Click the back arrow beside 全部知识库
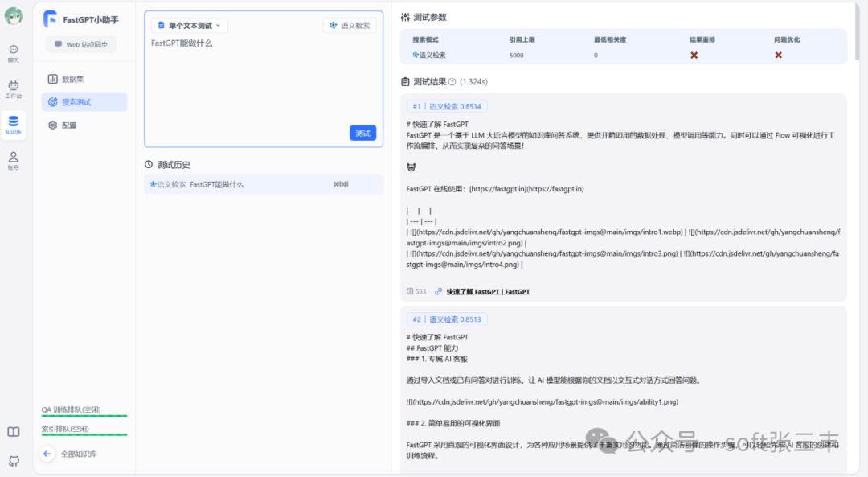Image resolution: width=868 pixels, height=477 pixels. [x=47, y=454]
